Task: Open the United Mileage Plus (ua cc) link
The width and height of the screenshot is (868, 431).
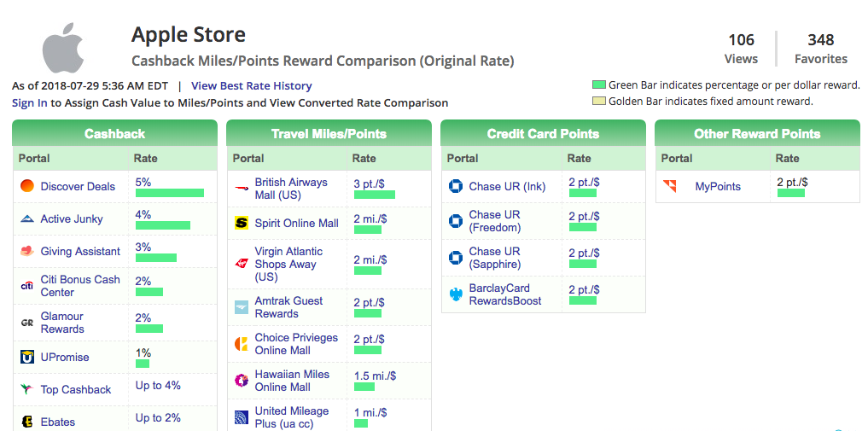Action: point(292,417)
